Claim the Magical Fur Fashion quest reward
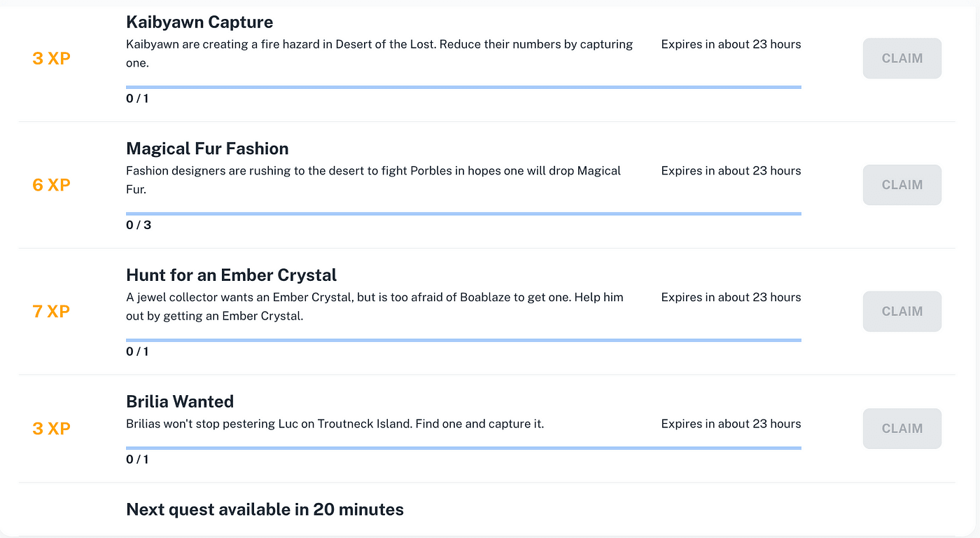This screenshot has width=980, height=538. [902, 184]
